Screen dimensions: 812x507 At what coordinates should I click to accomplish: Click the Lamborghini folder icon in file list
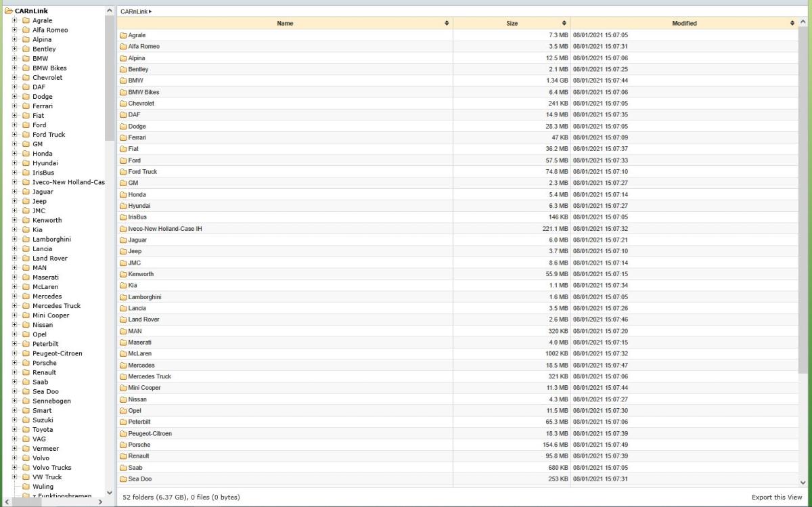[x=123, y=297]
